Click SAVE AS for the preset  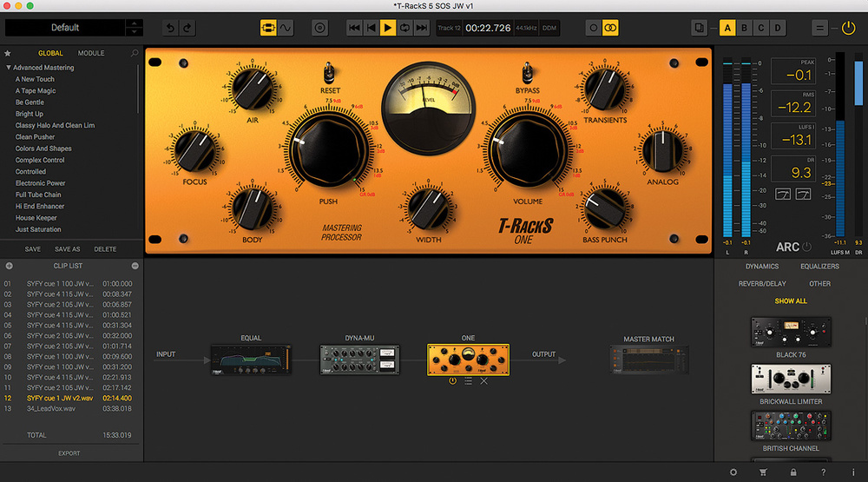(68, 249)
